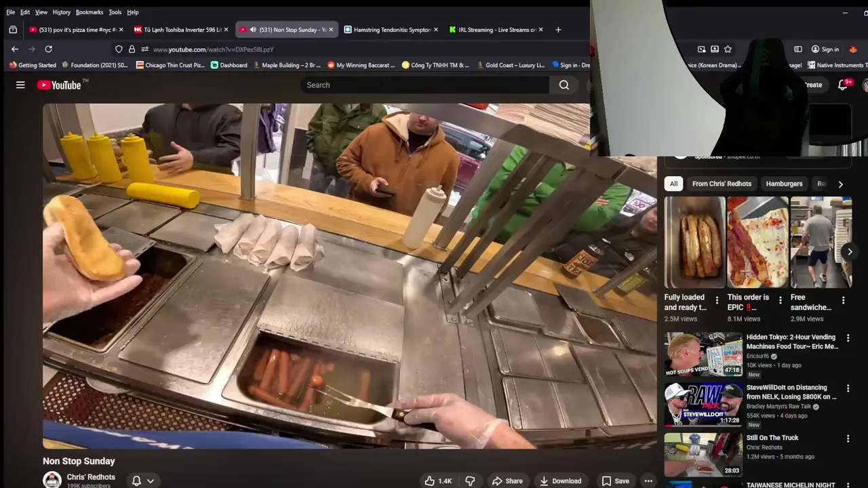Click the browser Sign in account button

(x=825, y=49)
